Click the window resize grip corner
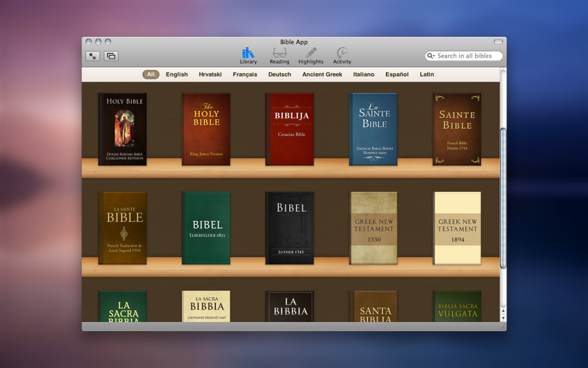This screenshot has height=368, width=588. pyautogui.click(x=502, y=327)
